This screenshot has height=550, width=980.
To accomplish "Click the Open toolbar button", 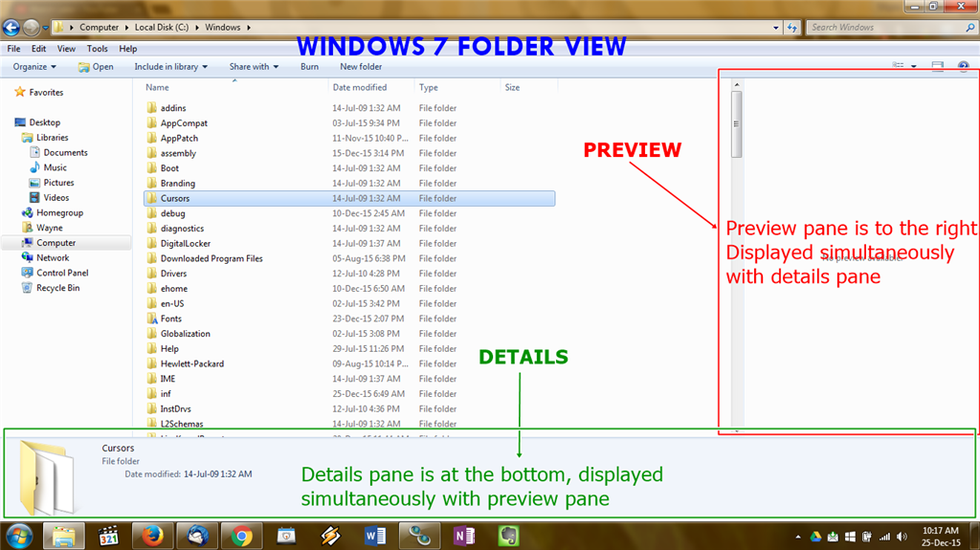I will (x=96, y=66).
